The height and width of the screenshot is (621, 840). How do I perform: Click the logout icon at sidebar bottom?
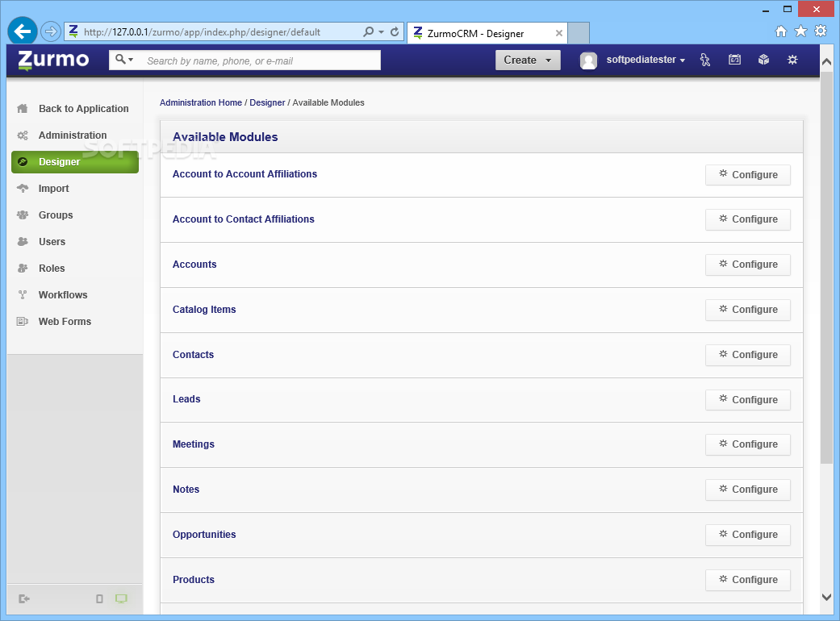24,599
